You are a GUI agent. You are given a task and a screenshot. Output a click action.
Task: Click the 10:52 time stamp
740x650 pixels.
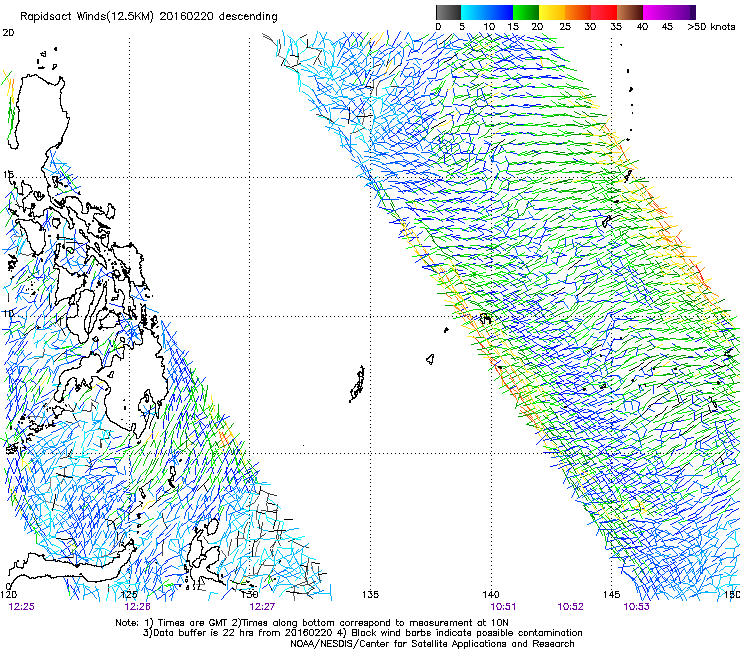570,607
